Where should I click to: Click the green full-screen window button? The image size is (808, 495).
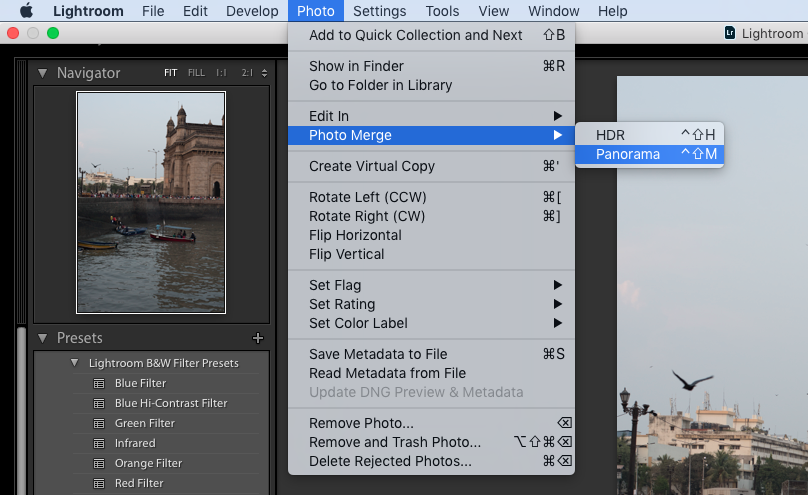click(x=53, y=33)
